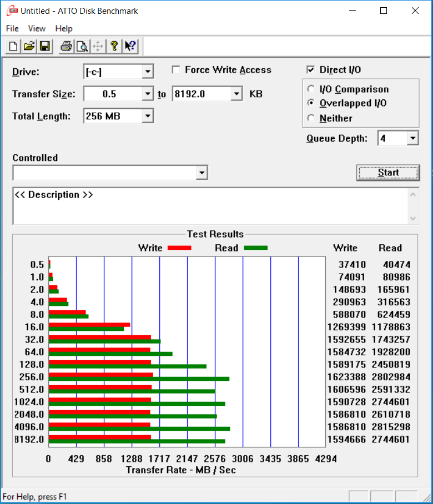Click the write value 37410
433x504 pixels.
click(x=352, y=265)
